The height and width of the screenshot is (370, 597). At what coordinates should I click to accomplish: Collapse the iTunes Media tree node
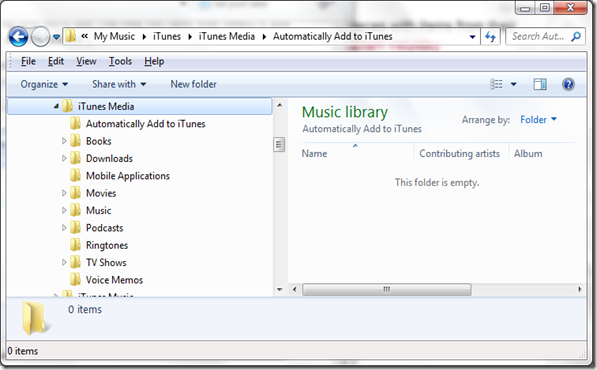56,106
